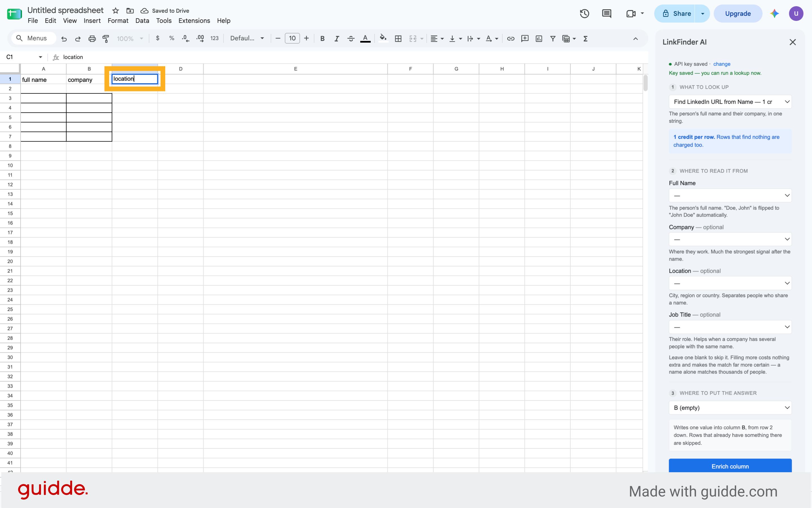Viewport: 812px width, 508px height.
Task: Open the Insert menu
Action: point(92,21)
